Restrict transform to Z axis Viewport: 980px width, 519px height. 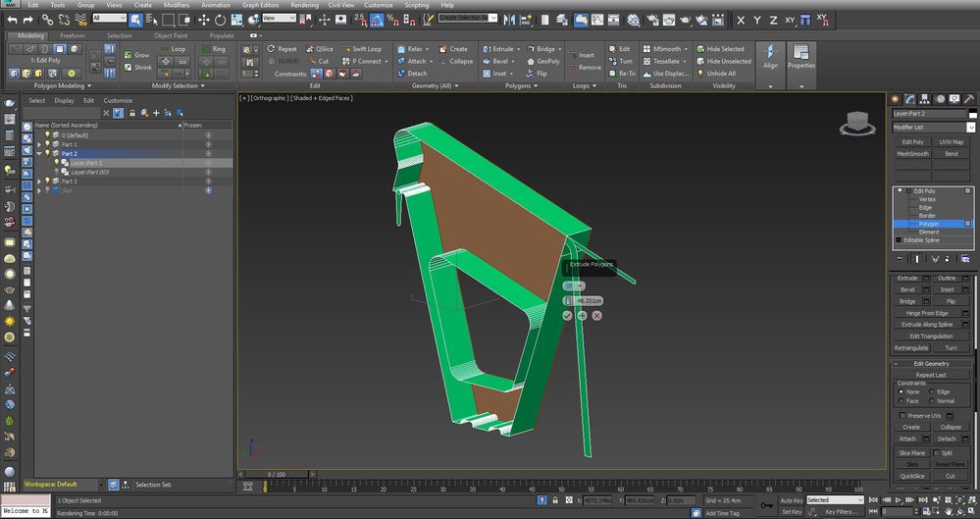[x=773, y=20]
